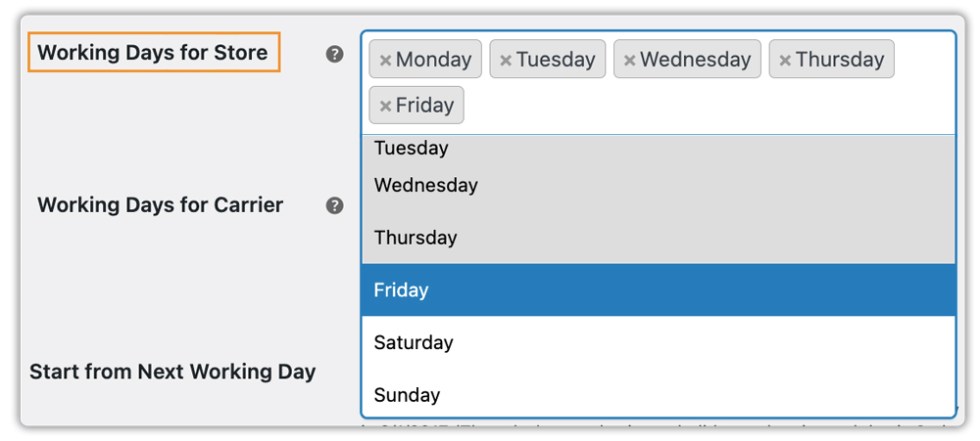The height and width of the screenshot is (441, 980).
Task: Click empty space in the selected days field
Action: point(700,106)
